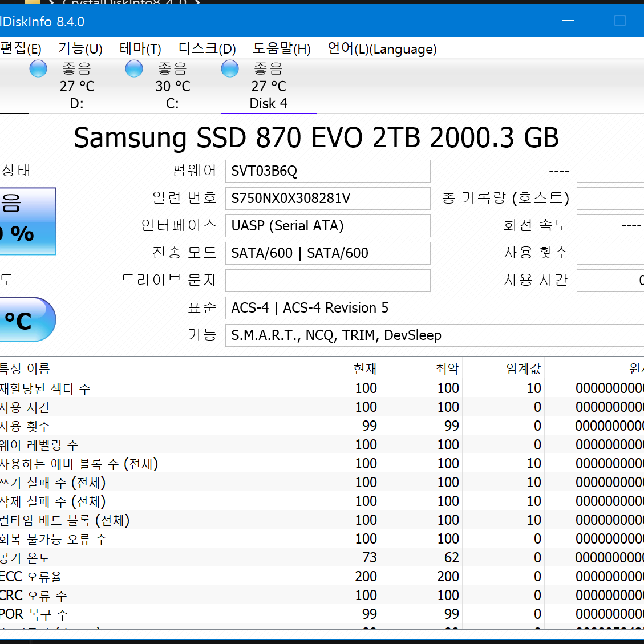Select the 재할당된 섹터 수 row
Image resolution: width=644 pixels, height=644 pixels.
(x=322, y=388)
